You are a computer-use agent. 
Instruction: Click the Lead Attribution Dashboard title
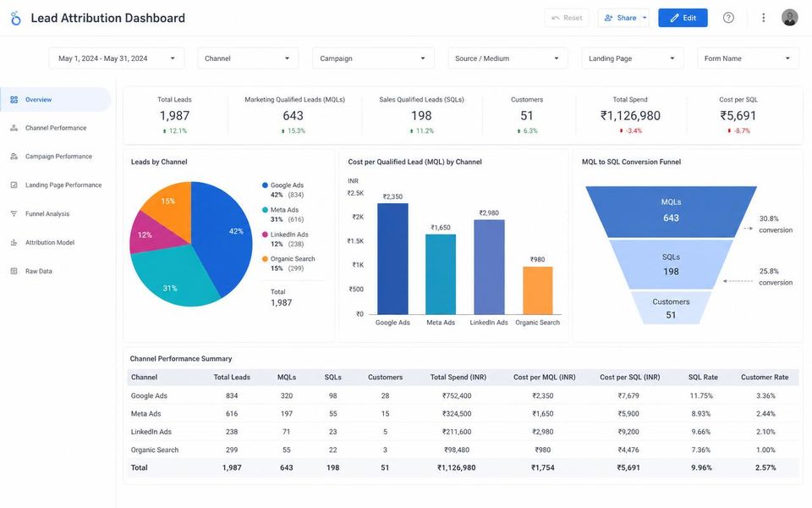coord(107,18)
